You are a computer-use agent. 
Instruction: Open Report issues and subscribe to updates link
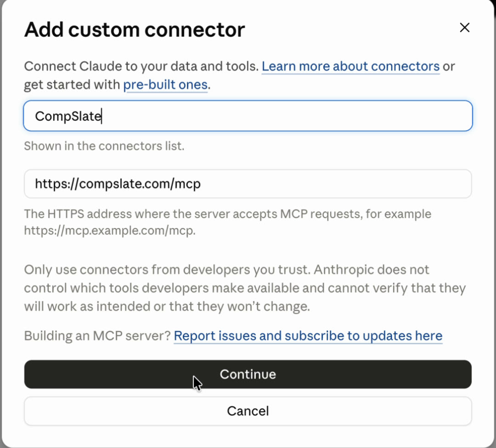click(308, 336)
